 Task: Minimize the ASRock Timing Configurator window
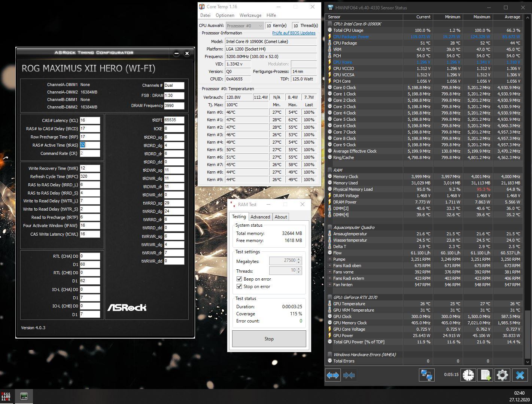176,53
